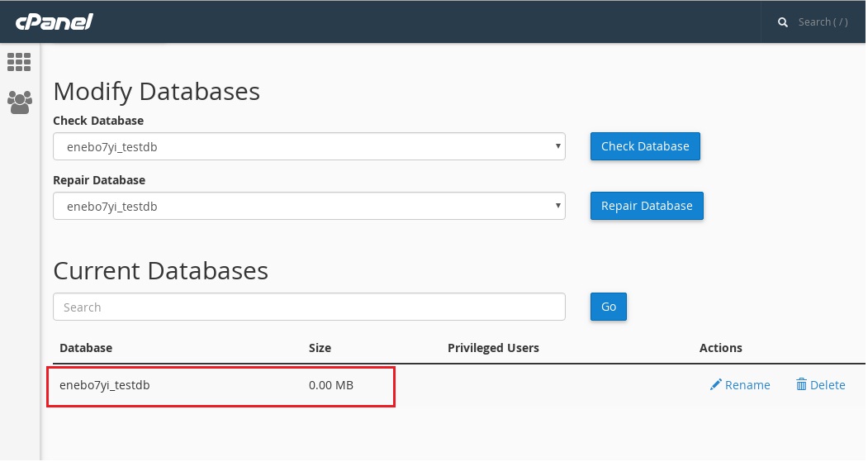
Task: Click the Go button next to search
Action: click(x=609, y=307)
